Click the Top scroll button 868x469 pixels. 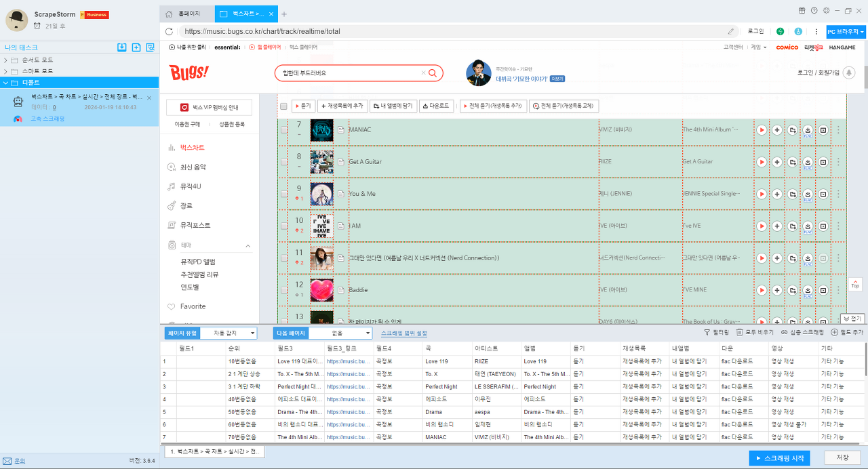click(855, 284)
